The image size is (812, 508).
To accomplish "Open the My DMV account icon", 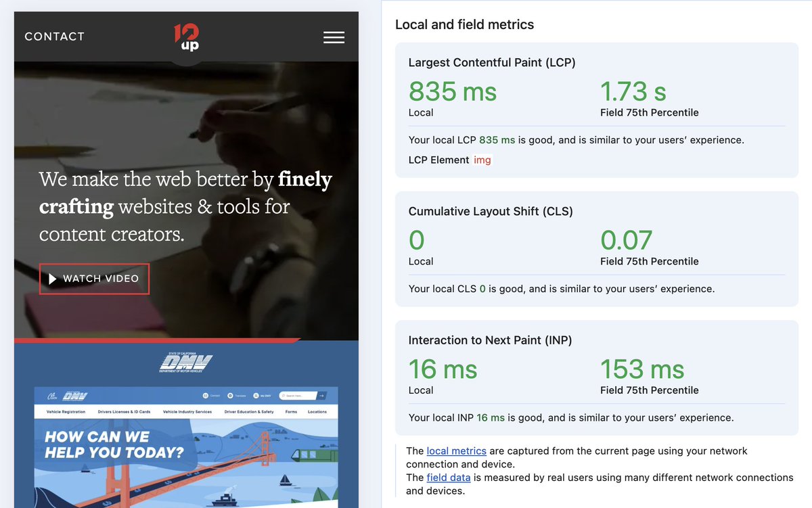I will pos(256,396).
